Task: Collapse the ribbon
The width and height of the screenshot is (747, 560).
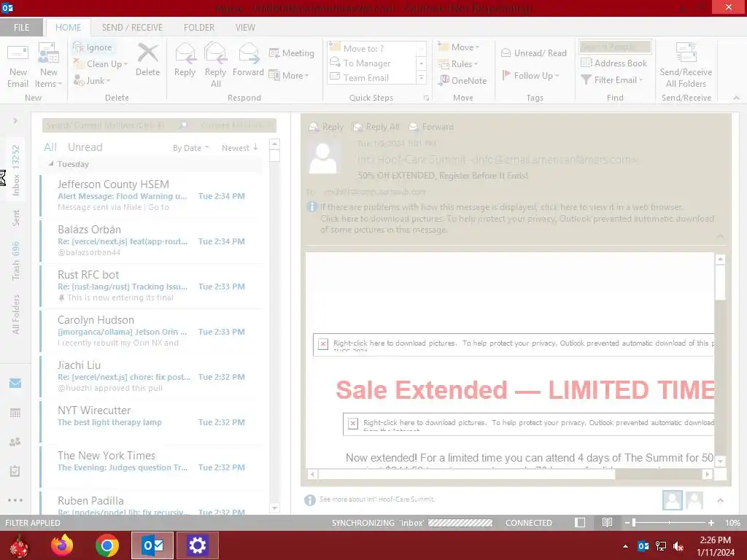Action: tap(736, 98)
